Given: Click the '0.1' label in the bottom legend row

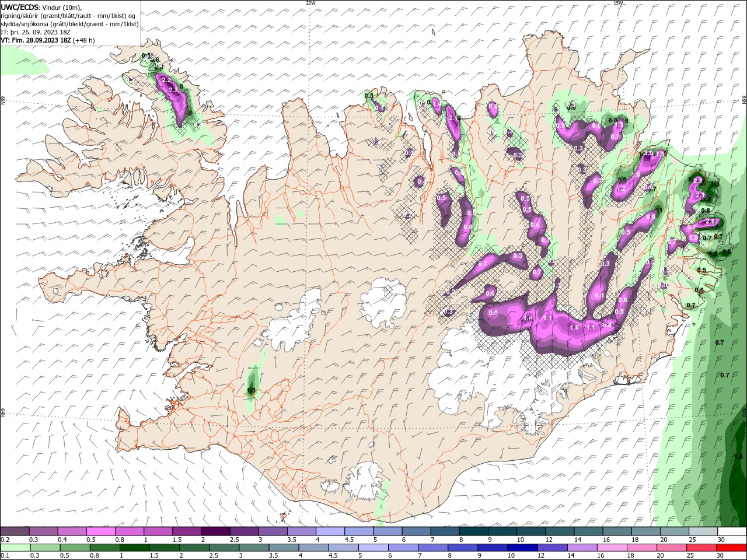Looking at the screenshot, I should tap(5, 556).
